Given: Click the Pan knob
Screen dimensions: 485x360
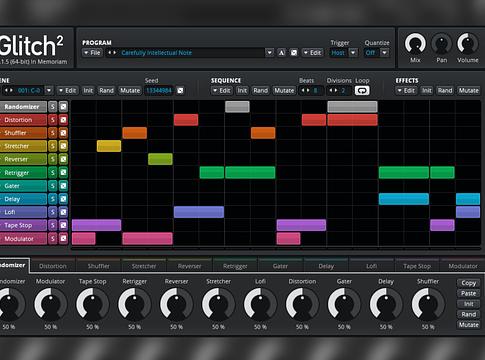Looking at the screenshot, I should pyautogui.click(x=441, y=43).
